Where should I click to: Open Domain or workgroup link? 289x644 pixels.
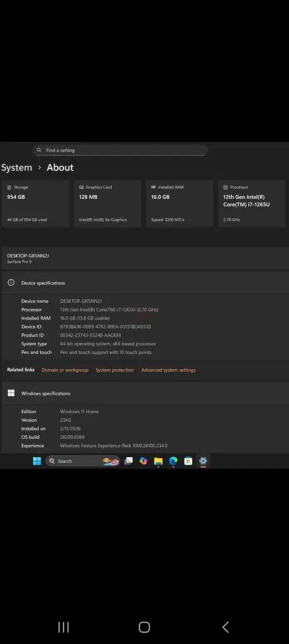point(65,370)
